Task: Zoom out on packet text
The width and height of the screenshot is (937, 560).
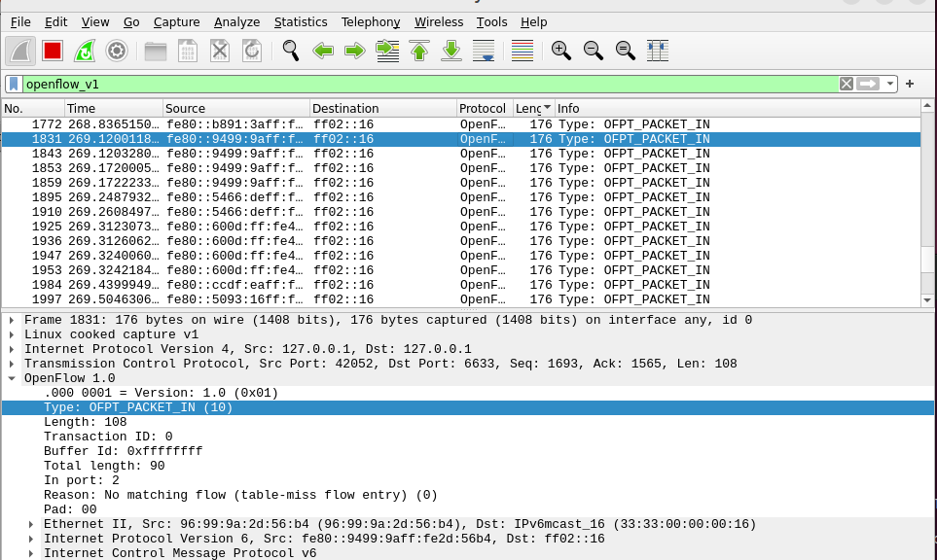Action: pyautogui.click(x=594, y=51)
